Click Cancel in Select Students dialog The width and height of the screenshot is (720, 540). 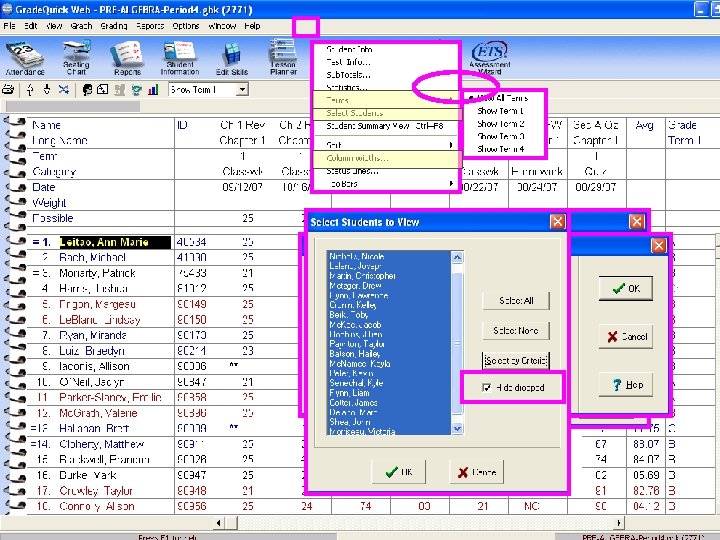[476, 472]
